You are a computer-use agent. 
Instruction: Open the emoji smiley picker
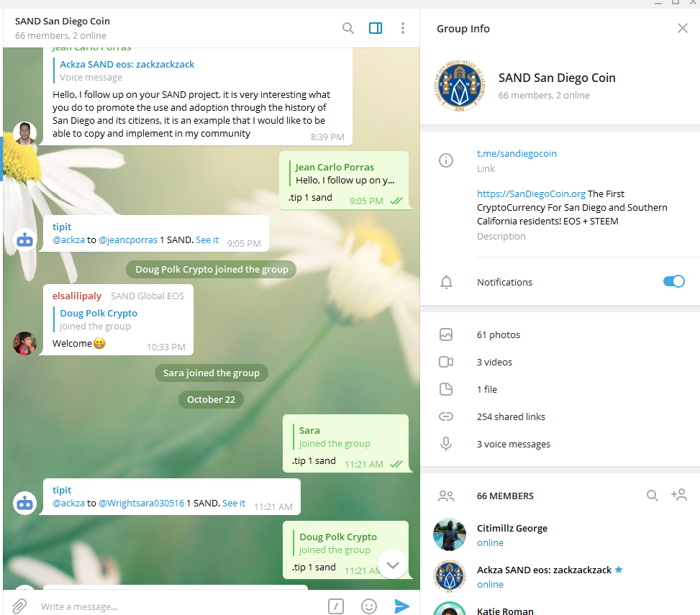click(369, 606)
